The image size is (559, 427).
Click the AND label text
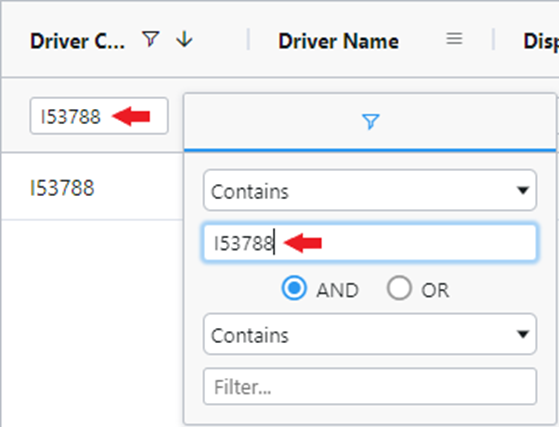click(337, 290)
